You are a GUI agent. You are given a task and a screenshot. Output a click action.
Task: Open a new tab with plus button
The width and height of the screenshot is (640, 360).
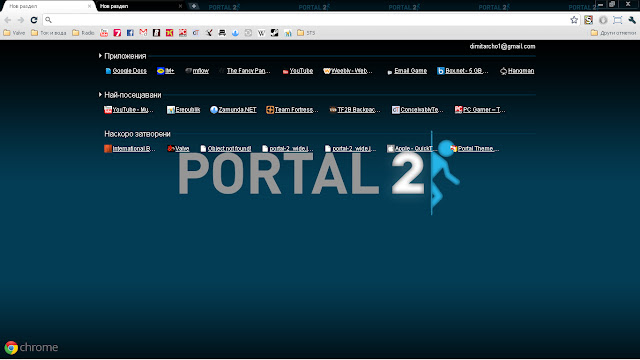(x=193, y=6)
